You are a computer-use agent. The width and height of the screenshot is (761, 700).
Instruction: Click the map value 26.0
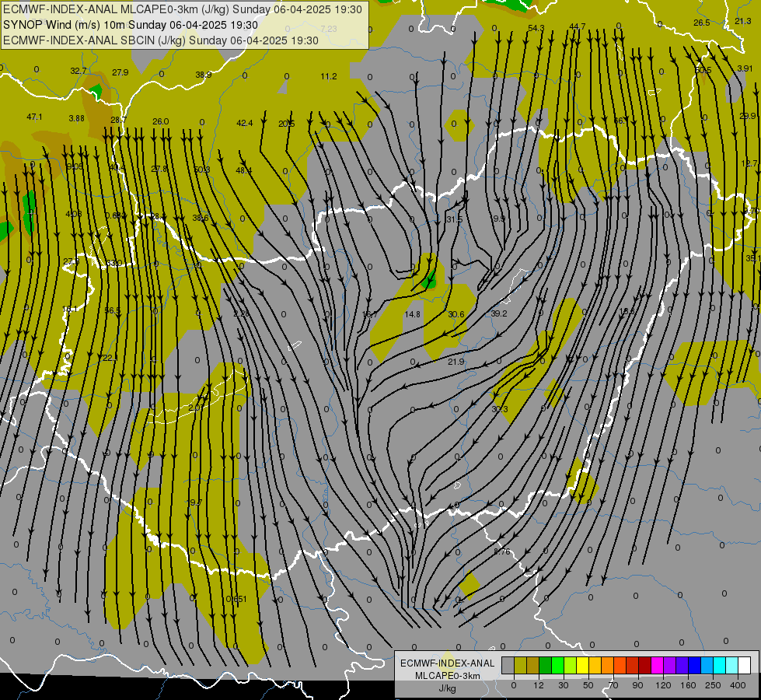[x=161, y=121]
